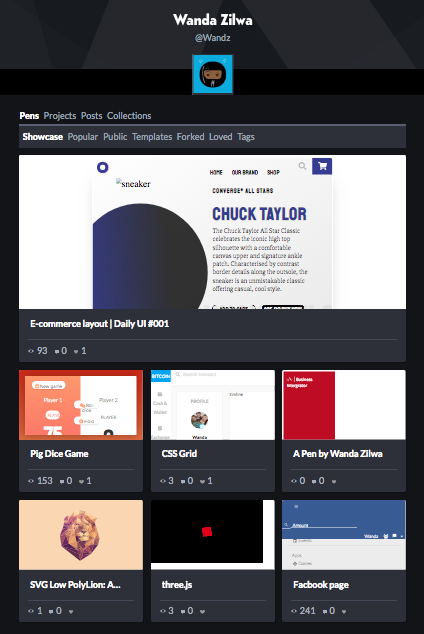Click the Wanda Zilwa profile avatar
This screenshot has height=634, width=424.
pos(213,74)
